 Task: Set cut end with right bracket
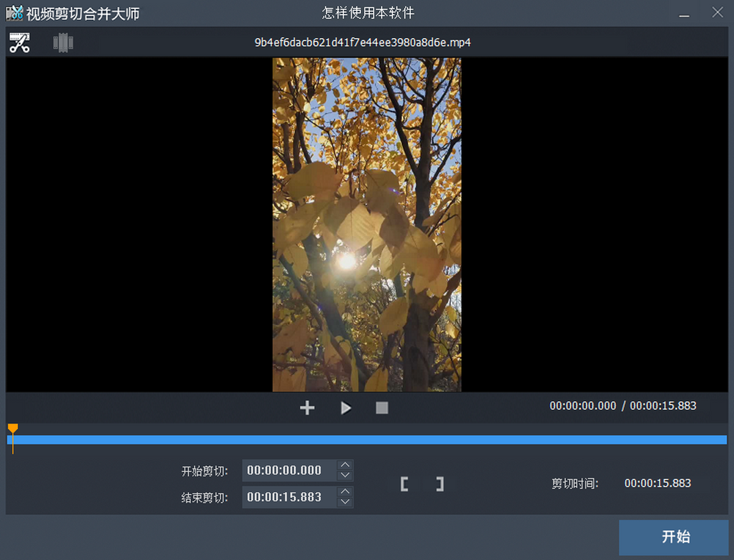(439, 484)
